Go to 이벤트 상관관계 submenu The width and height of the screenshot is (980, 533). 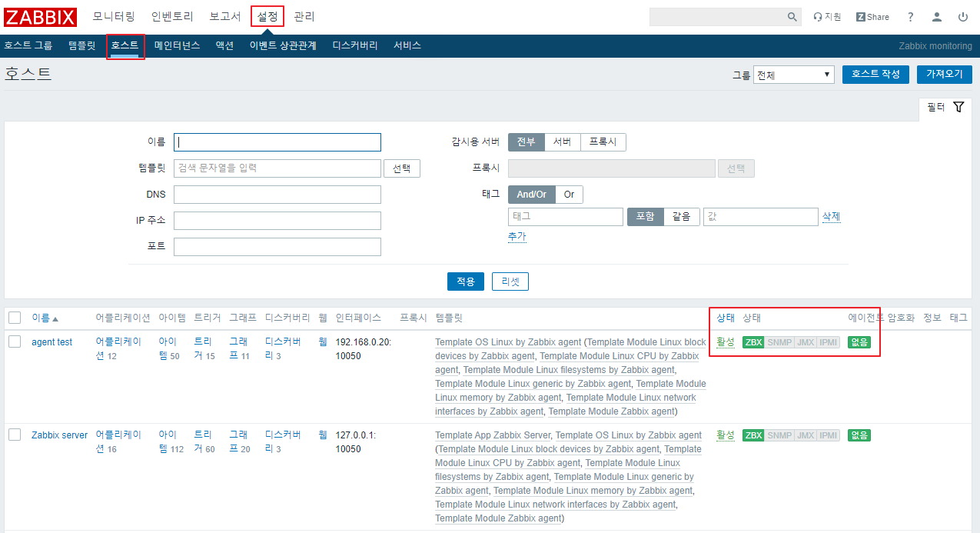click(283, 46)
